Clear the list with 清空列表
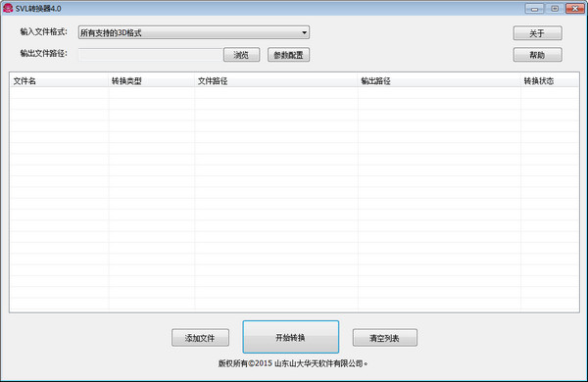The image size is (588, 382). [x=385, y=338]
